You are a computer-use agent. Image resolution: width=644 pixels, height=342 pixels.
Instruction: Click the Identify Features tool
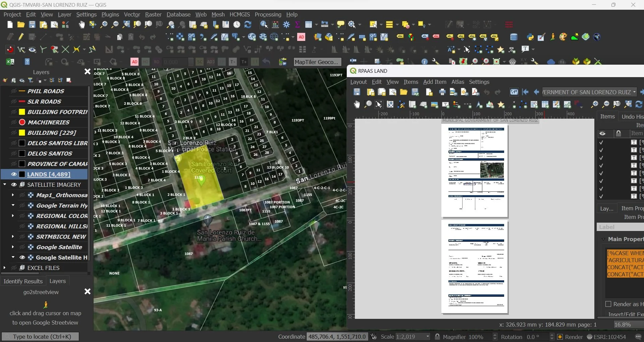tap(264, 25)
